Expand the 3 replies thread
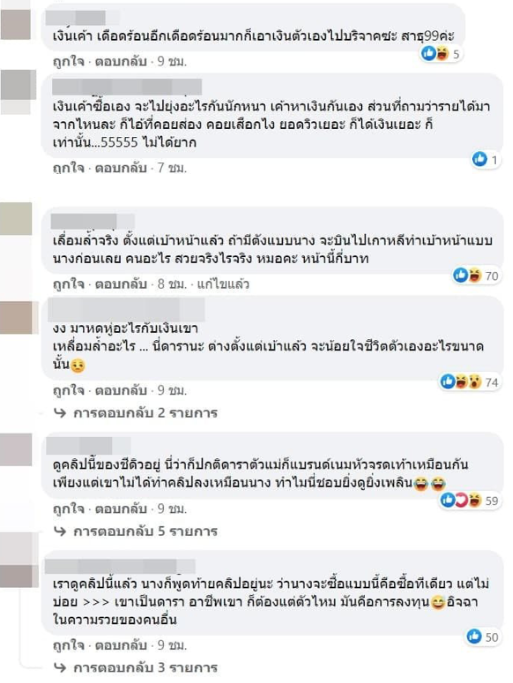Image resolution: width=513 pixels, height=683 pixels. pos(145,667)
